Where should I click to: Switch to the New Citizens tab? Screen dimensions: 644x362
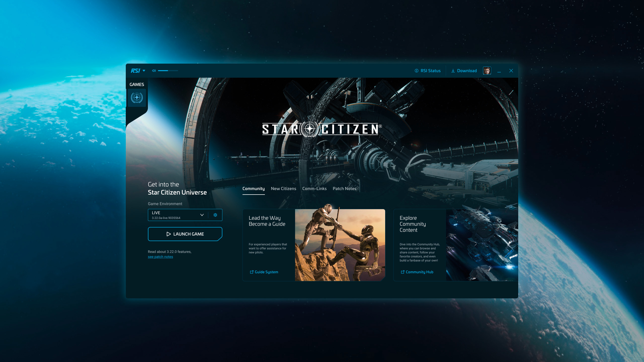[284, 189]
